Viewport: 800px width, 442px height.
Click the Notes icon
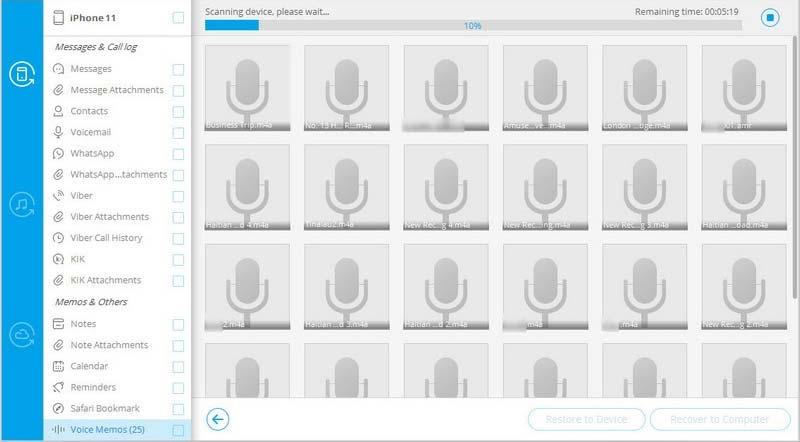pyautogui.click(x=59, y=324)
